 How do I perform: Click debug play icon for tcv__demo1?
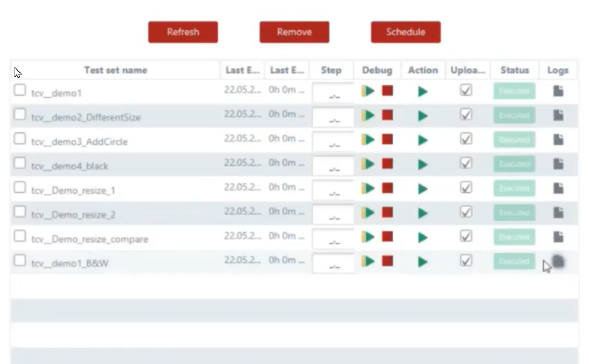[368, 91]
